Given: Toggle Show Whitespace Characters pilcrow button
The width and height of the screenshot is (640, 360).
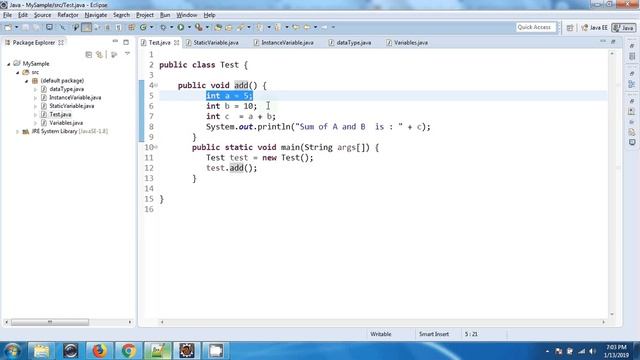Looking at the screenshot, I should (118, 27).
